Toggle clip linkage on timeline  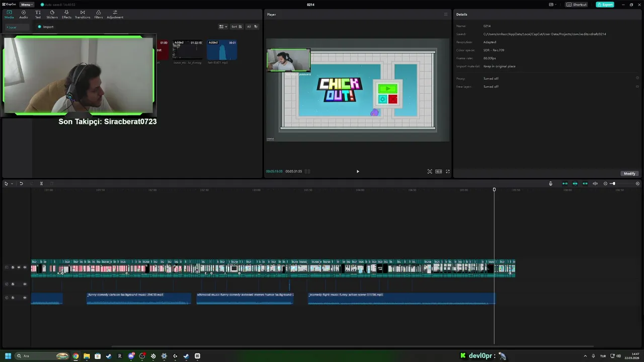[585, 184]
